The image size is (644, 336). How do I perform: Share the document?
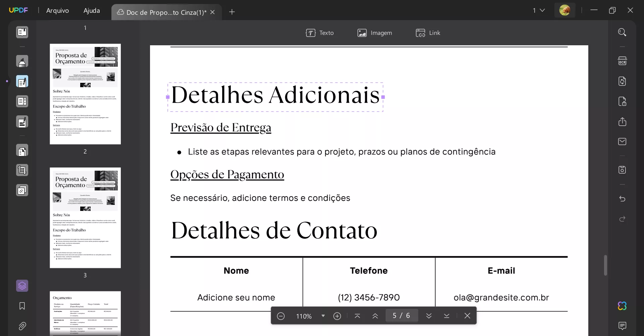click(623, 122)
